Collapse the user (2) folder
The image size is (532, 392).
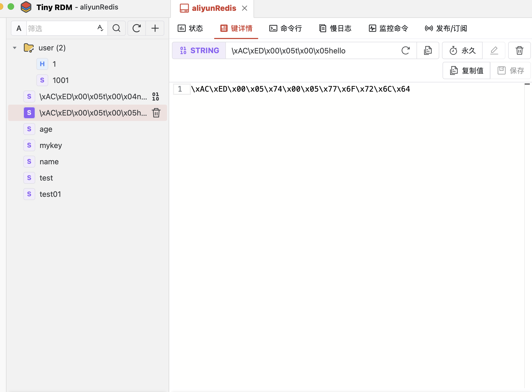[15, 48]
